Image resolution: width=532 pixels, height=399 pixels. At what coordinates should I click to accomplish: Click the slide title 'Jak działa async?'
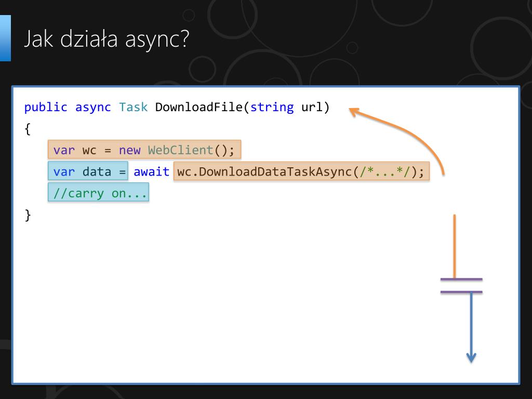[107, 39]
